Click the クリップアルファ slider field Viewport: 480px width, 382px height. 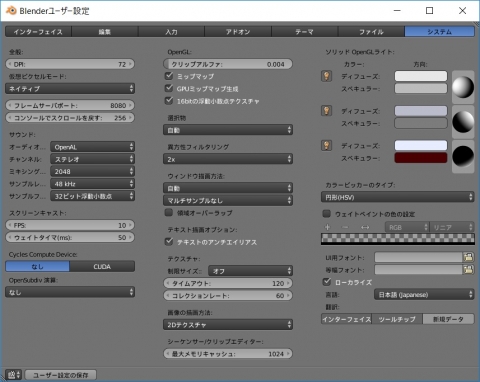pos(228,64)
